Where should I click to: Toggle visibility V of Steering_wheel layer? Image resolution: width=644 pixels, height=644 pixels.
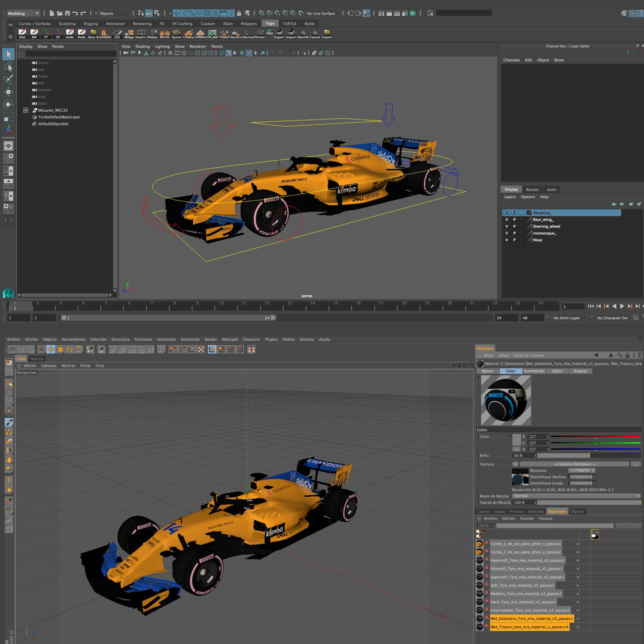[507, 226]
